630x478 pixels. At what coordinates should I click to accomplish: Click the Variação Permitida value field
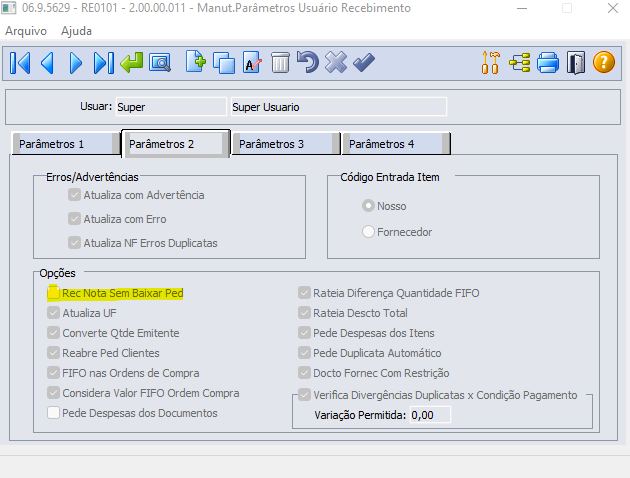[x=430, y=415]
